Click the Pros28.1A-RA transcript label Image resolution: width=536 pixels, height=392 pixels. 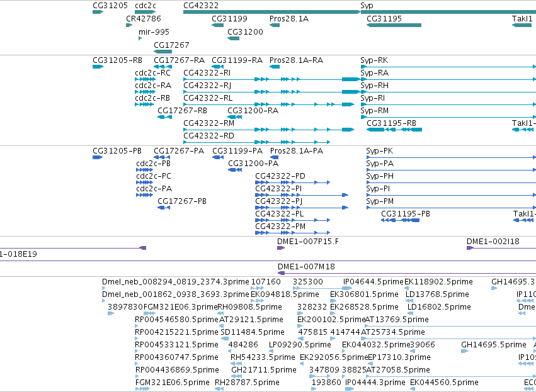click(x=297, y=60)
